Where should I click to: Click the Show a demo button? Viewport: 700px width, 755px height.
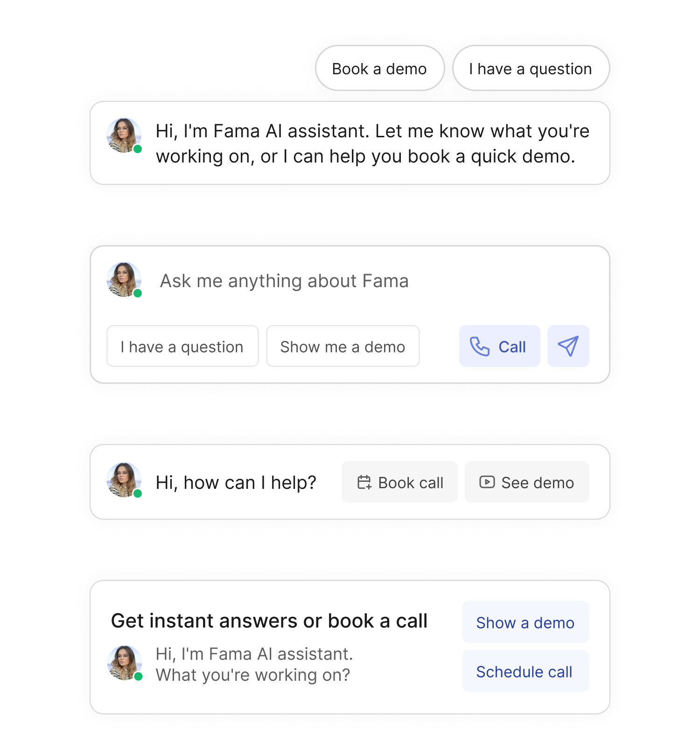[x=526, y=622]
